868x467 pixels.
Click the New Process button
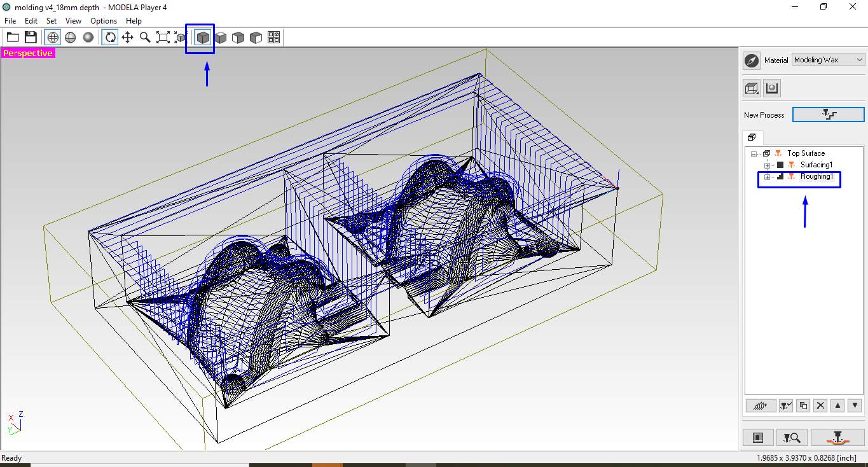click(x=829, y=115)
